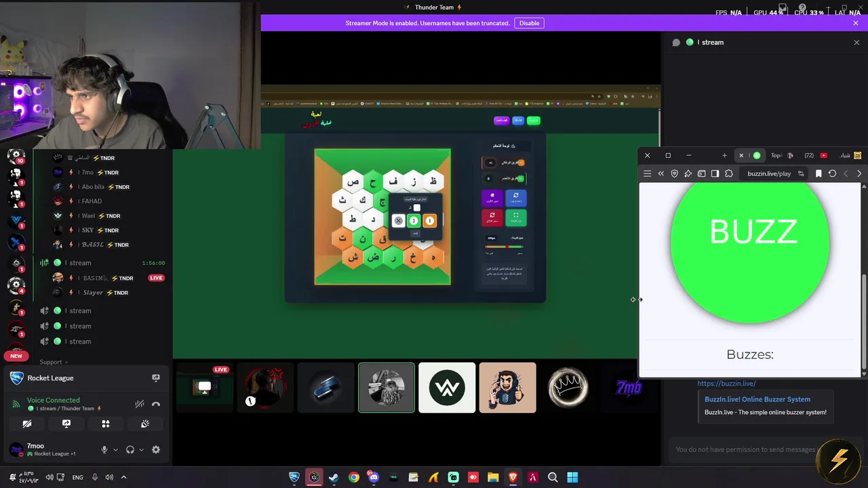Disable Streamer Mode from the purple banner
The height and width of the screenshot is (488, 868).
click(x=529, y=23)
